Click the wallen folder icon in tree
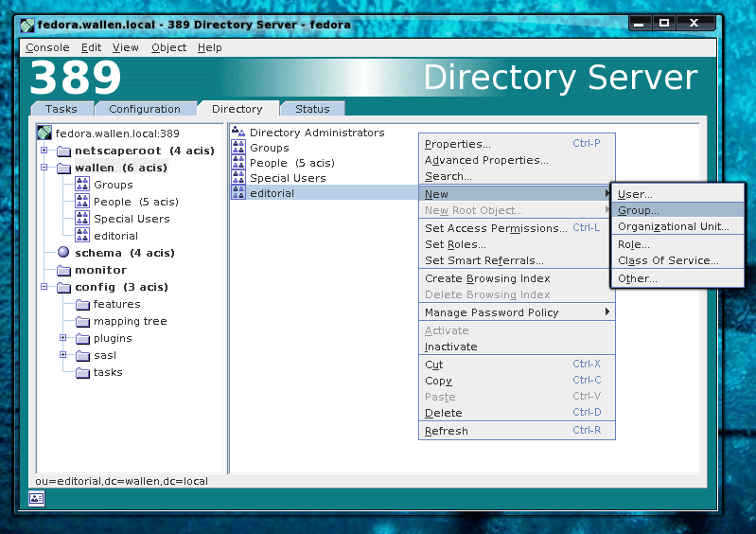Image resolution: width=756 pixels, height=534 pixels. pos(63,168)
